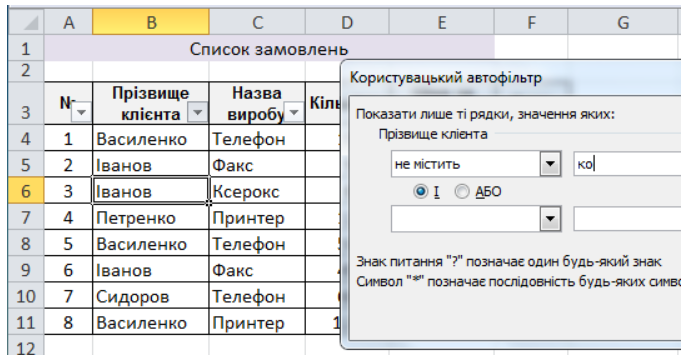This screenshot has height=360, width=689.
Task: Click 'Телефон' cell in row 10
Action: tap(257, 296)
